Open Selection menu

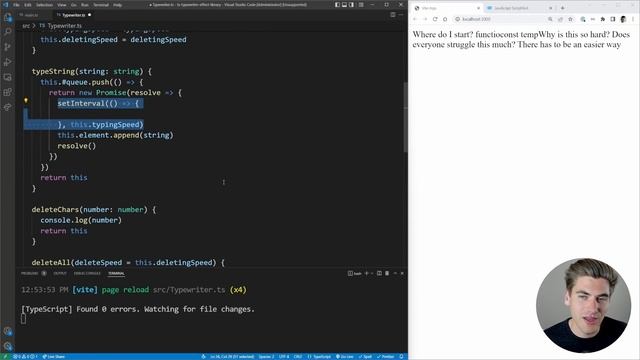point(44,5)
